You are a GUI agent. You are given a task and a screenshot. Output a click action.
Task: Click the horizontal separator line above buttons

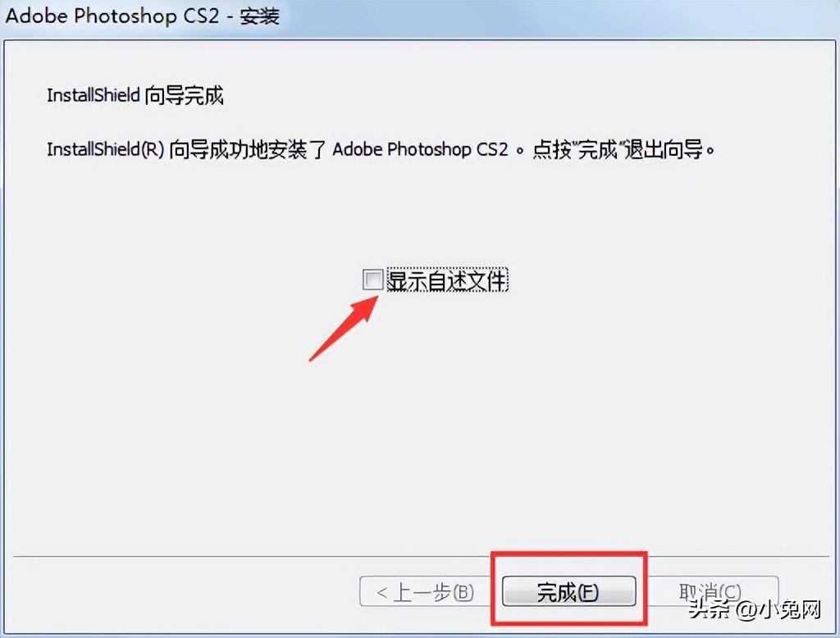(421, 557)
